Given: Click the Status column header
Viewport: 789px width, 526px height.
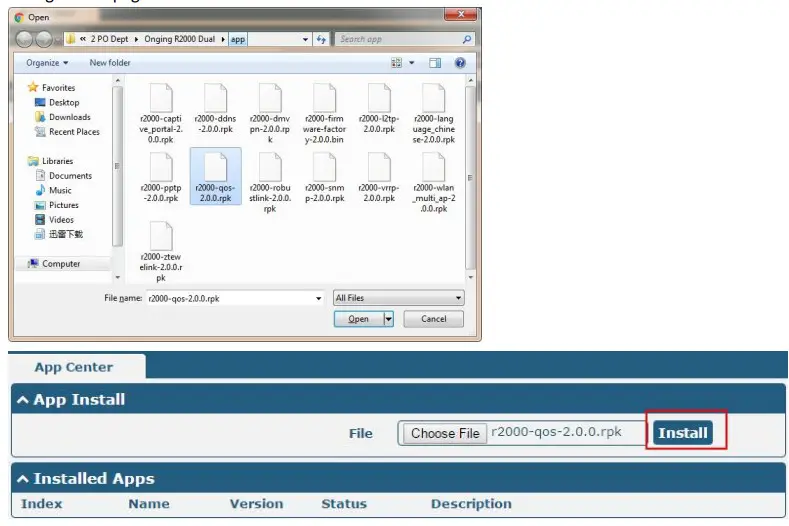Looking at the screenshot, I should coord(344,504).
